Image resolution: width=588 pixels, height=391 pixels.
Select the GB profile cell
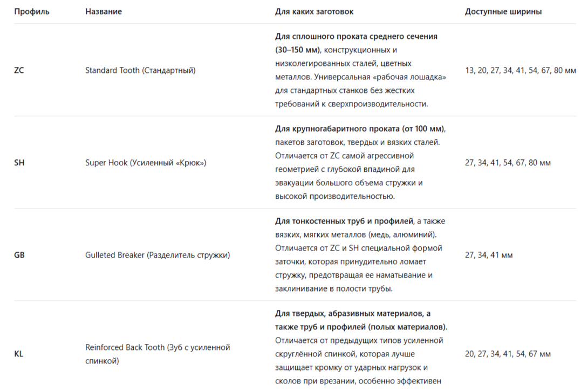tap(19, 255)
